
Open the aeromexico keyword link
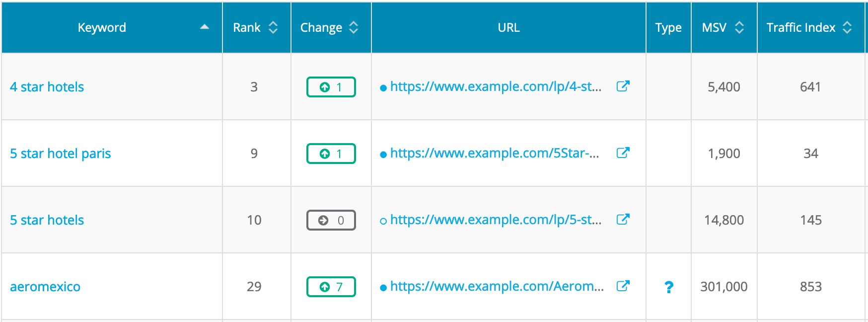coord(45,287)
